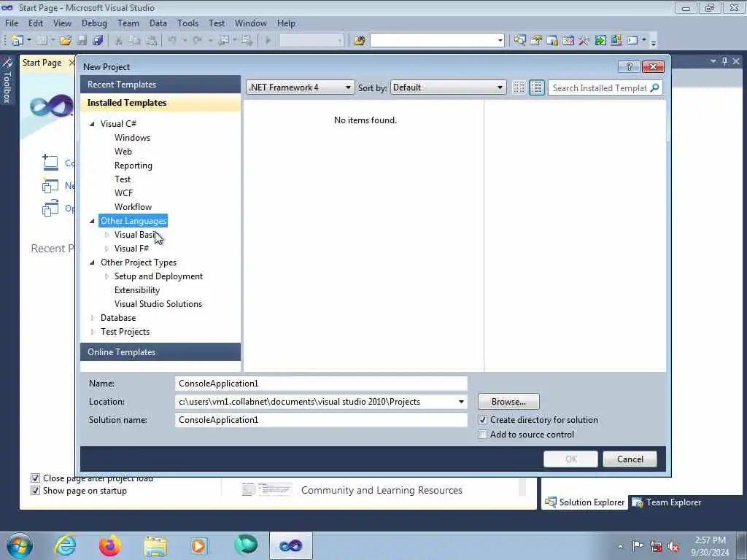Launch Internet Explorer from the taskbar
Viewport: 747px width, 560px height.
pyautogui.click(x=65, y=545)
